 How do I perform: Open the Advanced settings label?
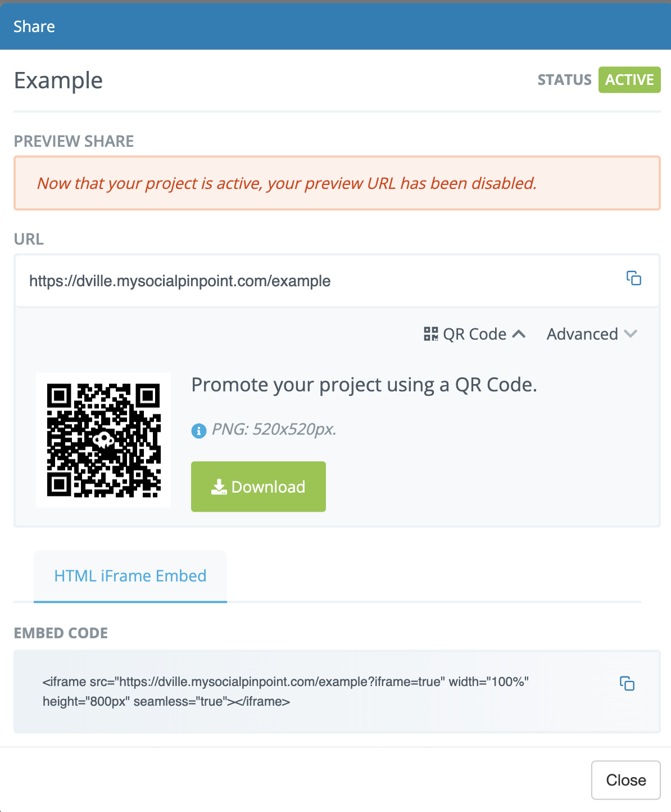pos(582,334)
